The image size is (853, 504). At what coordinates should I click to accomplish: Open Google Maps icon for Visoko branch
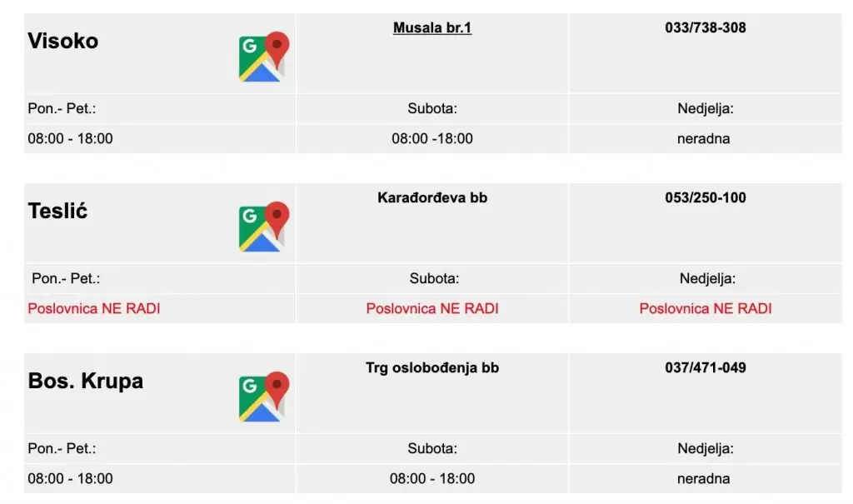click(x=262, y=54)
